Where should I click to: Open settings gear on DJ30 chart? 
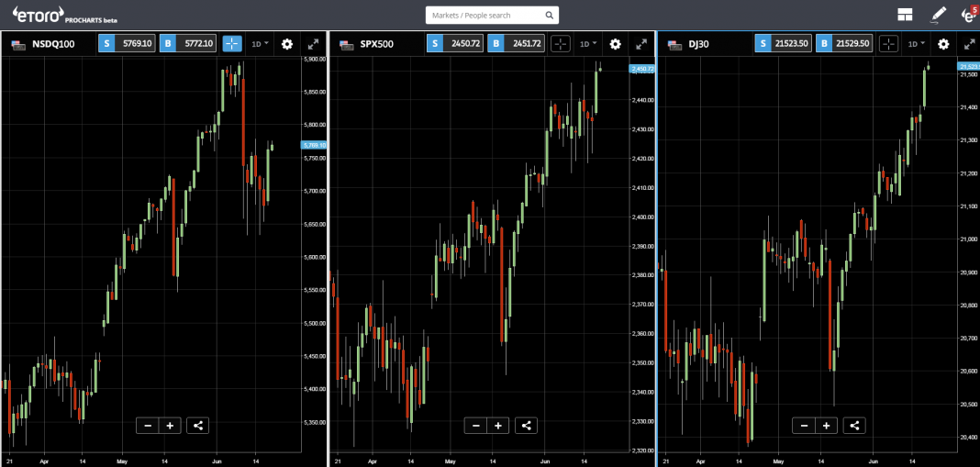pos(943,44)
